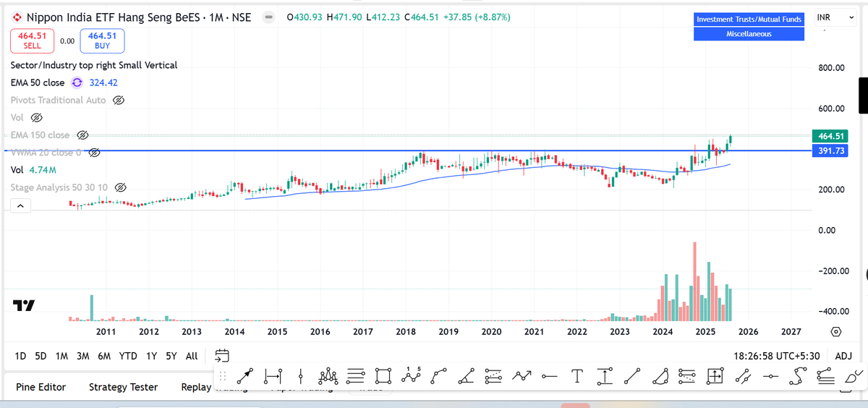
Task: Grab the drawing toolbar drag handle
Action: (223, 375)
